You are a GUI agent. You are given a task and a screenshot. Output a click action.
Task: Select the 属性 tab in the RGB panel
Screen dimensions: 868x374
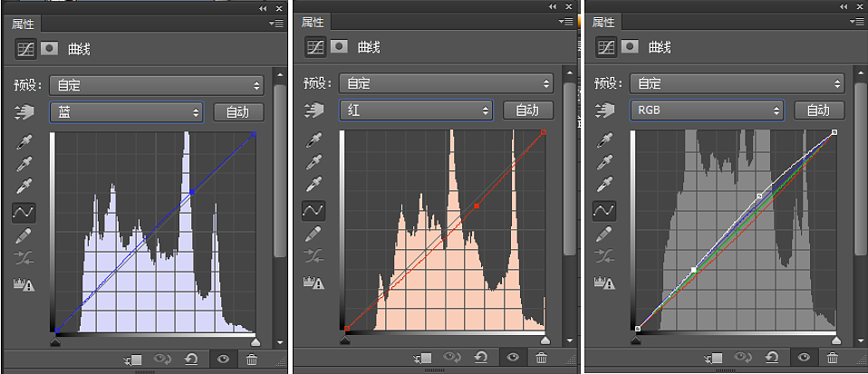(604, 22)
